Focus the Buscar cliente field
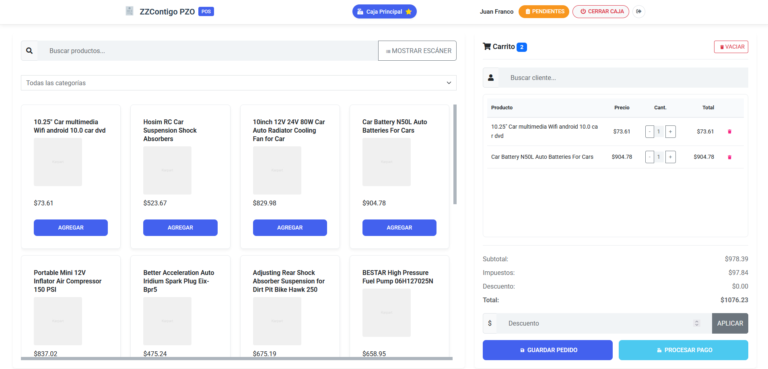The image size is (768, 369). coord(624,77)
